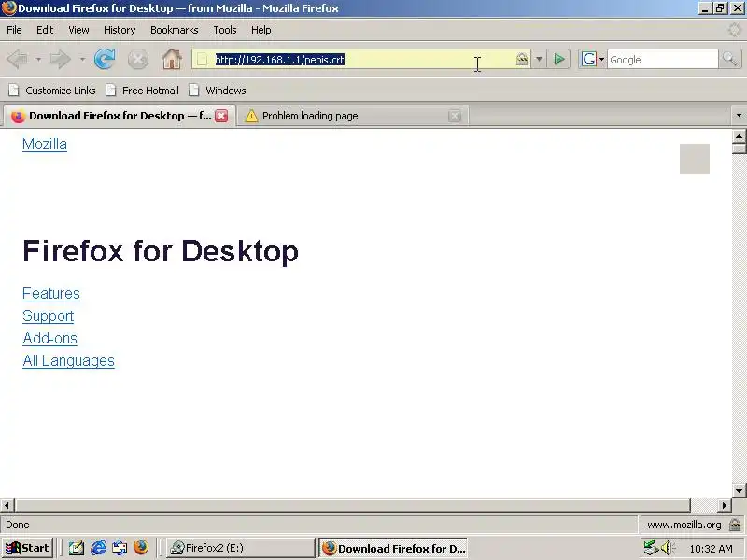This screenshot has width=747, height=560.
Task: Switch to Firefox2 (E:) taskbar window
Action: 241,548
